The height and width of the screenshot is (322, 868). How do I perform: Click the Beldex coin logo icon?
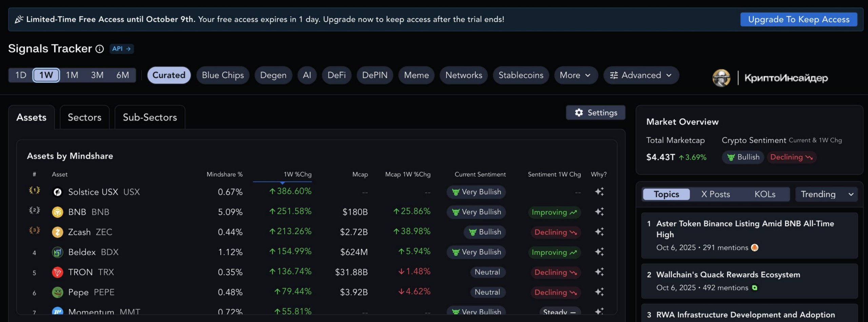(57, 252)
